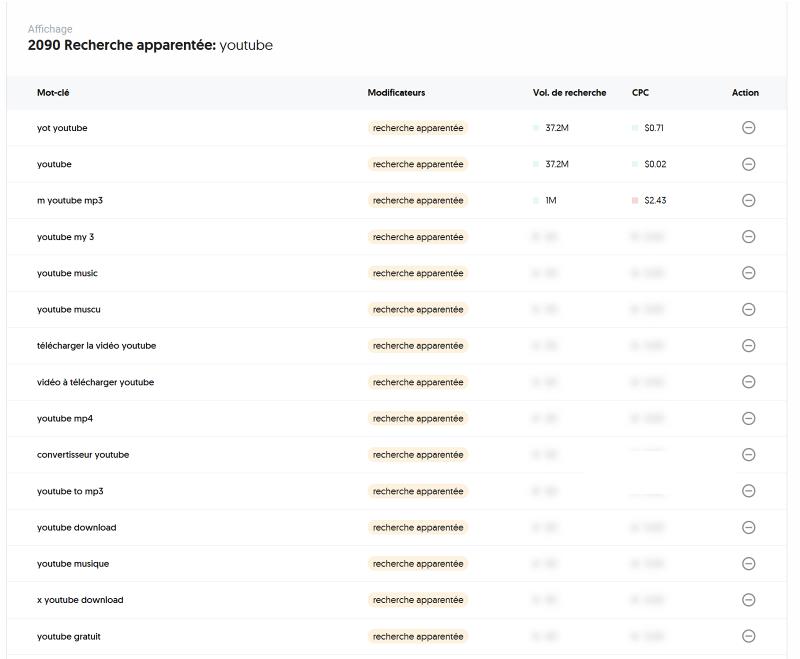Click keyword 'youtube muscu'
The image size is (800, 659).
coord(69,310)
